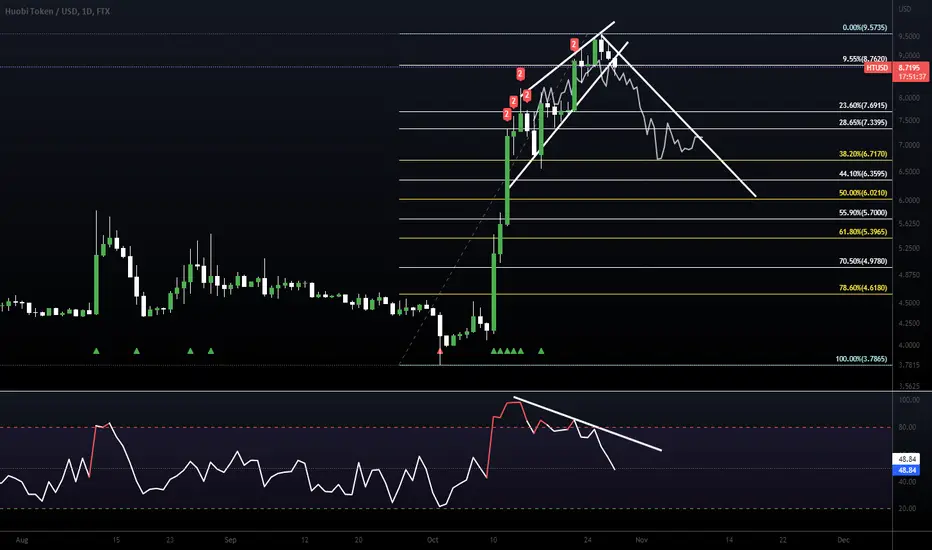Select the 100.00%(3.7865) Fibonacci level label
Image resolution: width=932 pixels, height=550 pixels.
coord(861,359)
